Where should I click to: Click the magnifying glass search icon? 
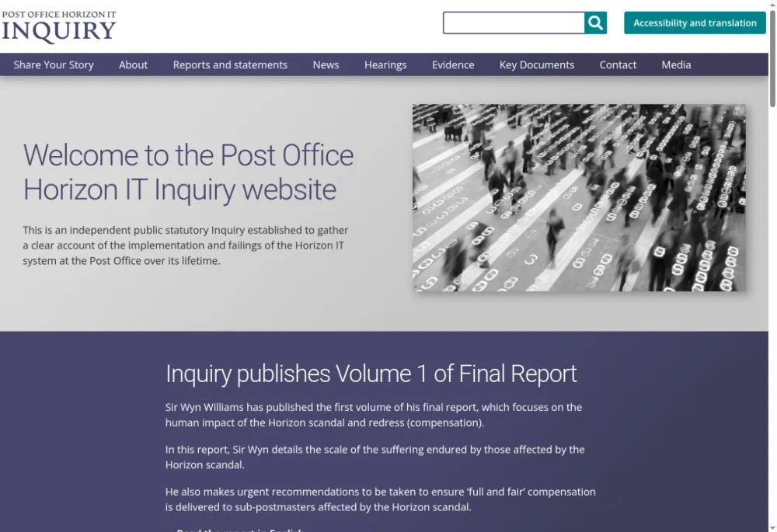(x=595, y=23)
